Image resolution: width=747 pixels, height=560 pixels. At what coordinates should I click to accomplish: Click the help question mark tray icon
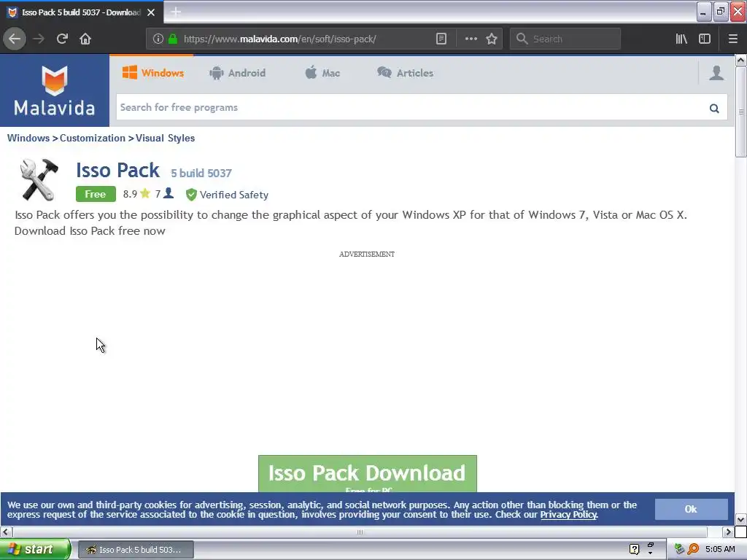pyautogui.click(x=634, y=549)
